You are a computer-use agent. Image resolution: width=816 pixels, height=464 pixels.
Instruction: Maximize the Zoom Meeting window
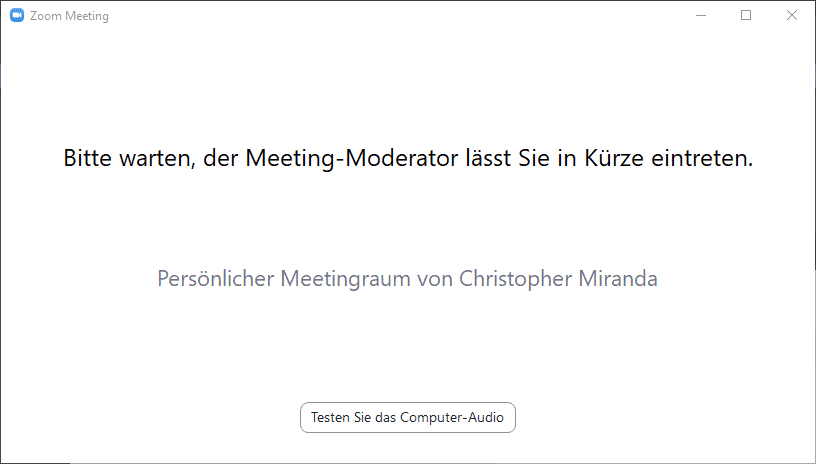point(746,16)
